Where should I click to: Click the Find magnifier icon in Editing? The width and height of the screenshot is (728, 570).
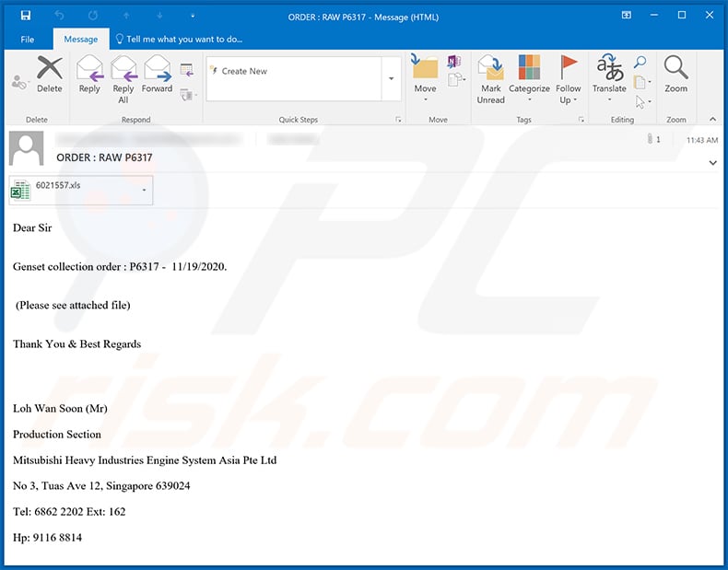[x=640, y=61]
